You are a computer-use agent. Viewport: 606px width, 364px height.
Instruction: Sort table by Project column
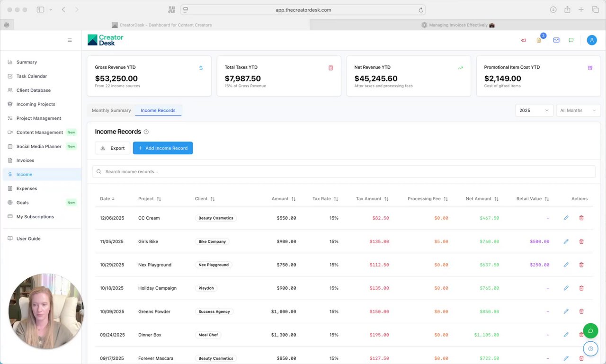[150, 199]
